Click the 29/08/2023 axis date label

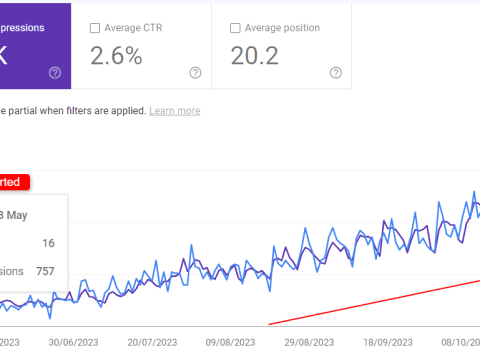click(x=309, y=342)
